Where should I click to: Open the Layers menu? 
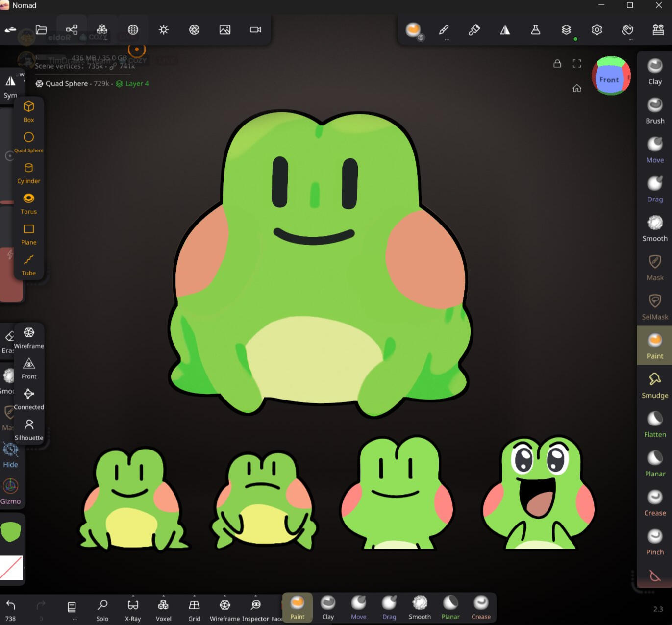click(x=566, y=30)
